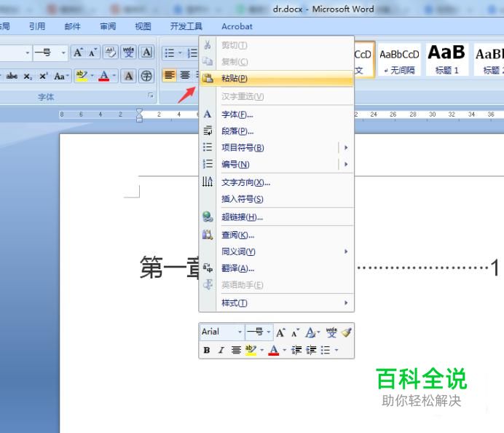The image size is (504, 433).
Task: Select Text Direction (文字方向) menu entry
Action: pos(277,182)
